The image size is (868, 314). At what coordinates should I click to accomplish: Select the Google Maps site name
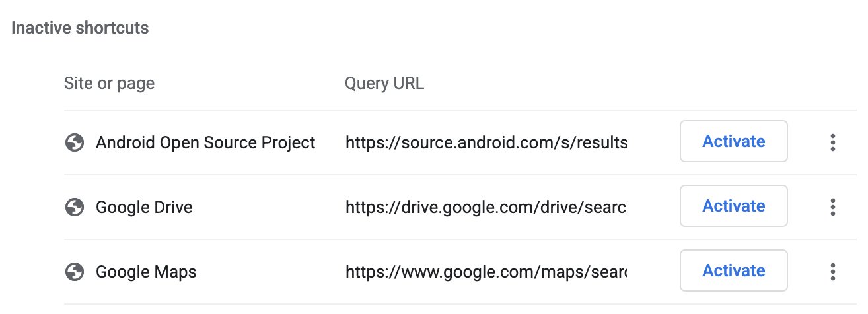tap(146, 272)
